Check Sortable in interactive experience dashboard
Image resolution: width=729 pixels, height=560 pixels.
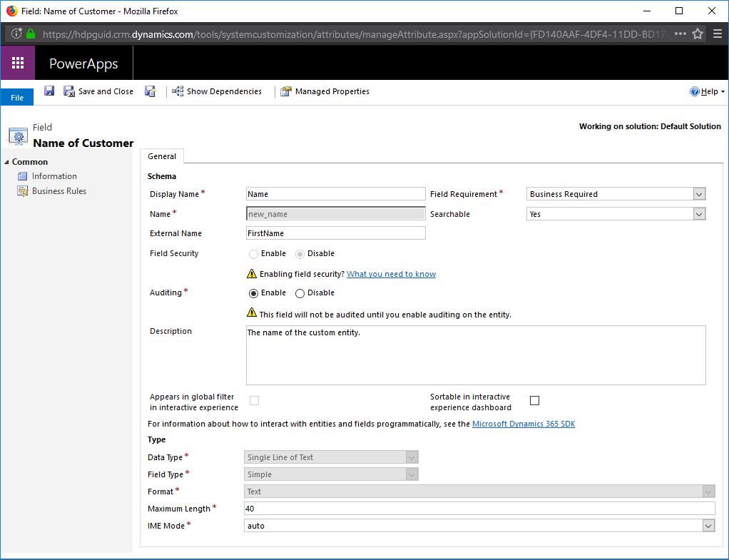(x=534, y=400)
